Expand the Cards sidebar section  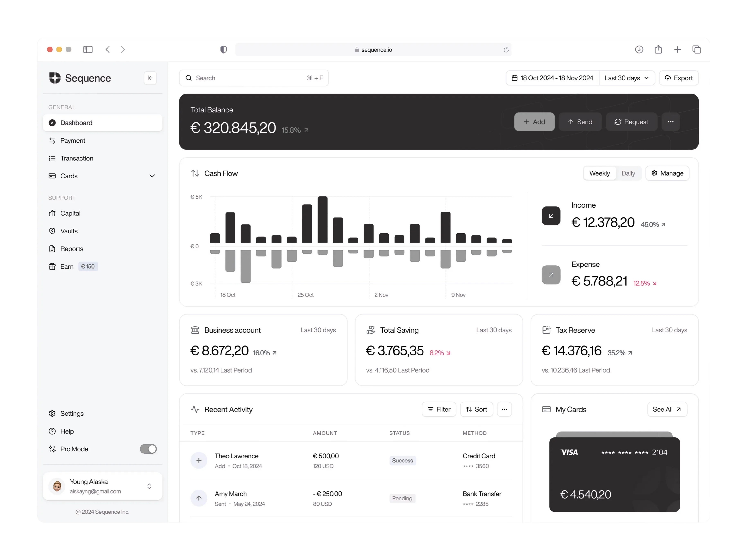tap(152, 176)
